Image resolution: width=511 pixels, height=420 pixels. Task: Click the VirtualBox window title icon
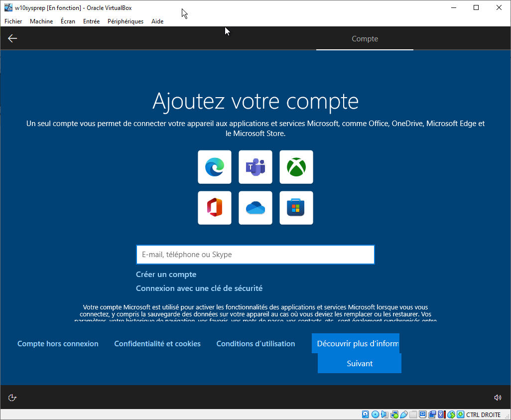[x=8, y=7]
